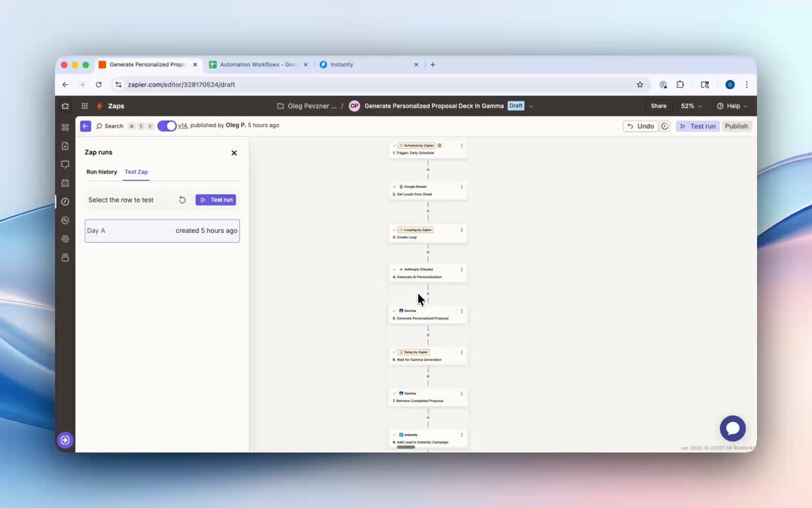Open options menu for Anthropic (Claude) step
812x508 pixels.
tap(462, 270)
